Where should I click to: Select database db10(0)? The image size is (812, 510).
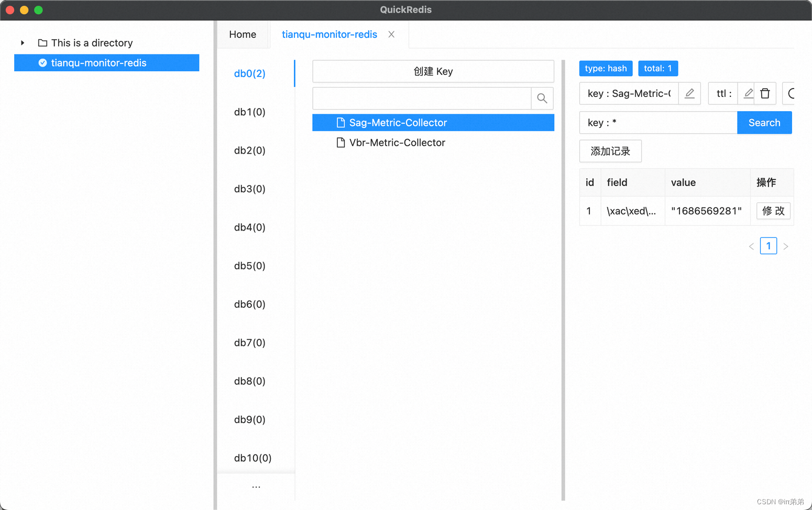click(253, 458)
